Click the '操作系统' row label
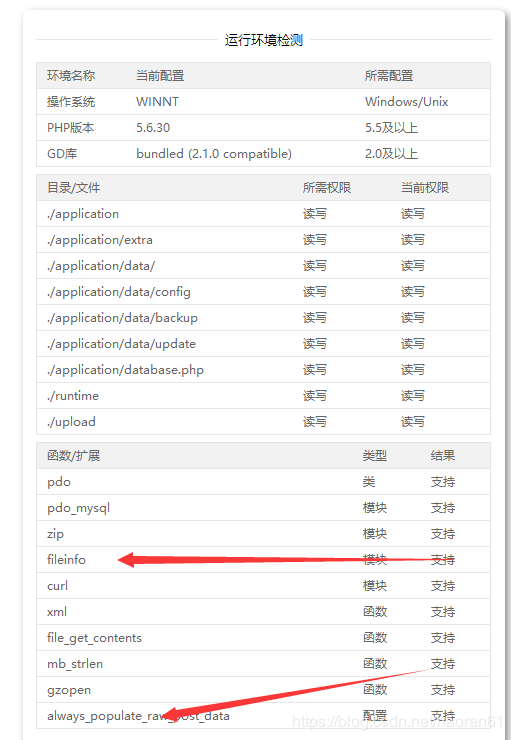 (x=71, y=101)
